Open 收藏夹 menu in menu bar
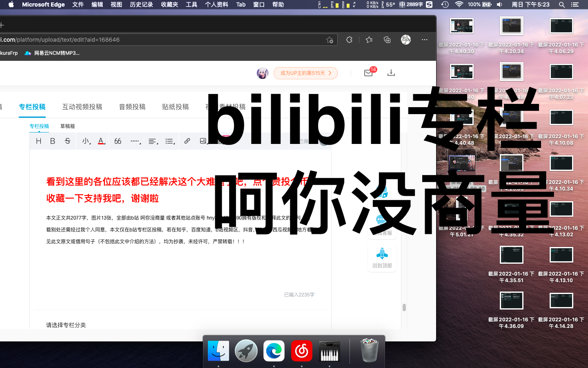Viewport: 588px width, 368px height. click(169, 4)
